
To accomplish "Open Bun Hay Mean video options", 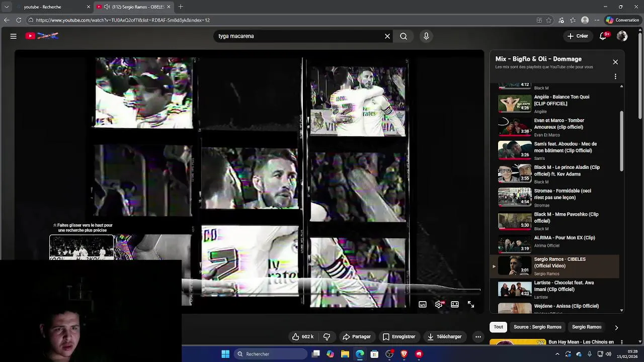I will pyautogui.click(x=622, y=342).
